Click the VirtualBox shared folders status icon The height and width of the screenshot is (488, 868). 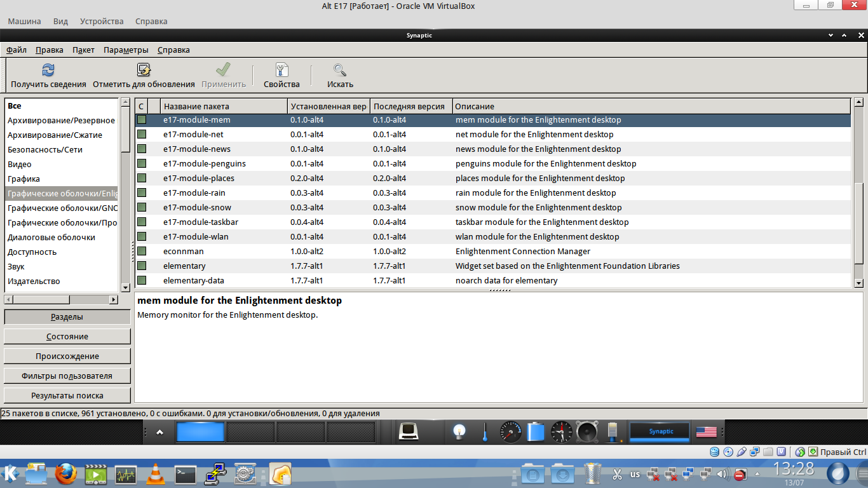pyautogui.click(x=768, y=452)
